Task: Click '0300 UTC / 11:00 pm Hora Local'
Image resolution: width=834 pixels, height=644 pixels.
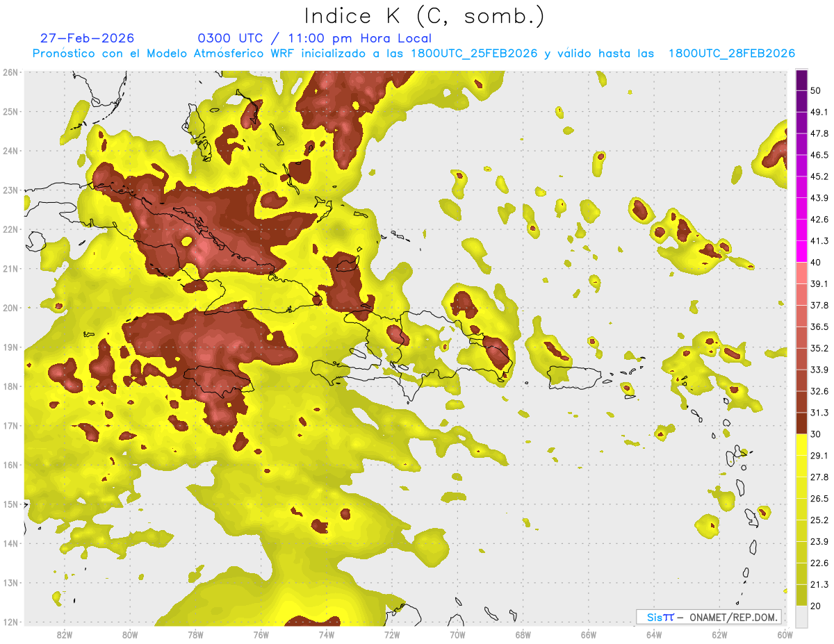Action: pyautogui.click(x=314, y=38)
